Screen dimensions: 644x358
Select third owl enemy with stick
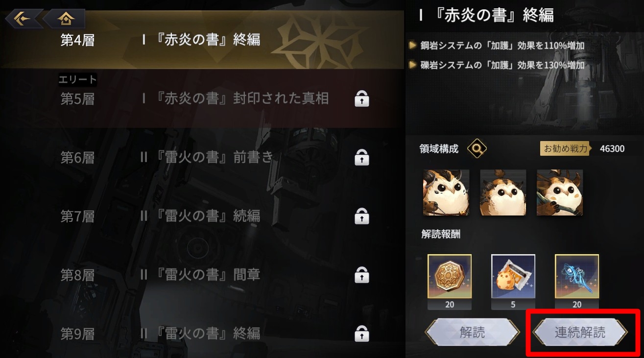pos(560,192)
